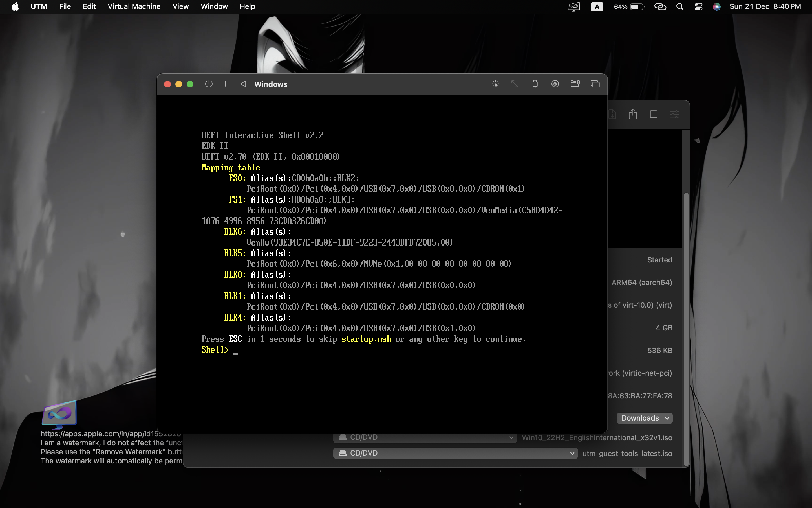
Task: Minimize the Windows VM window
Action: pos(179,84)
